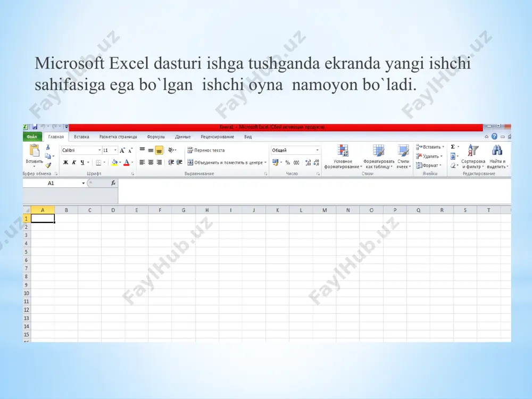Viewport: 532px width, 399px height.
Task: Toggle Перенос текста wrap text
Action: click(x=205, y=151)
